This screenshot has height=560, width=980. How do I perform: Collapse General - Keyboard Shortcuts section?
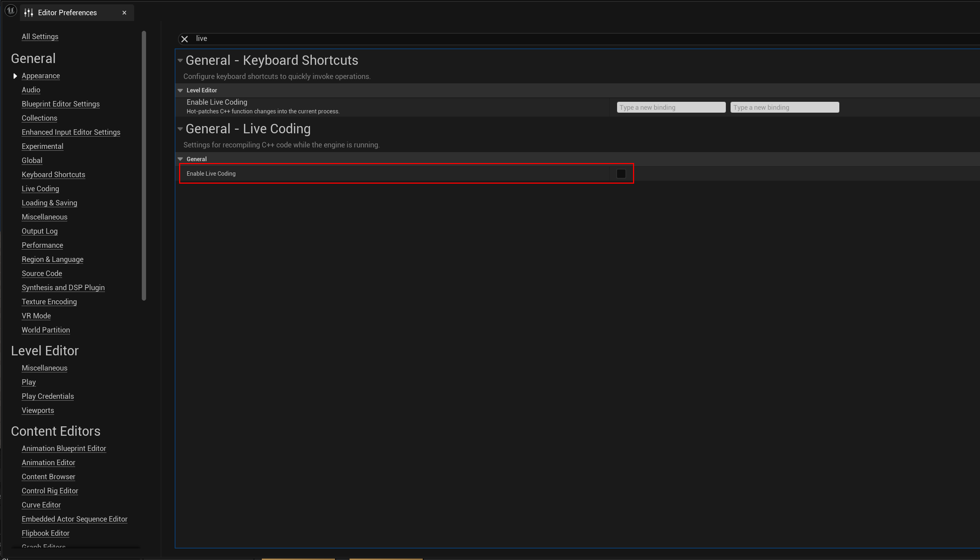pos(180,60)
